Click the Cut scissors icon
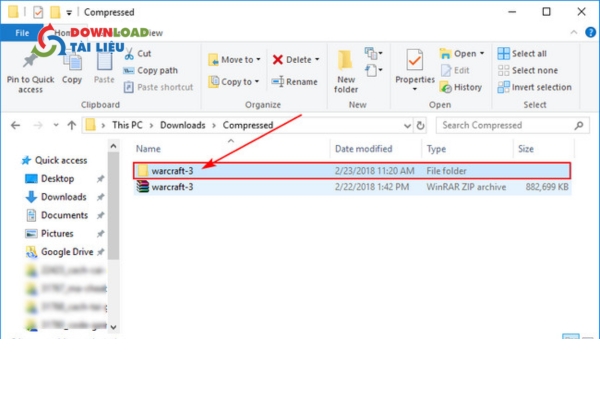The height and width of the screenshot is (400, 600). [131, 53]
